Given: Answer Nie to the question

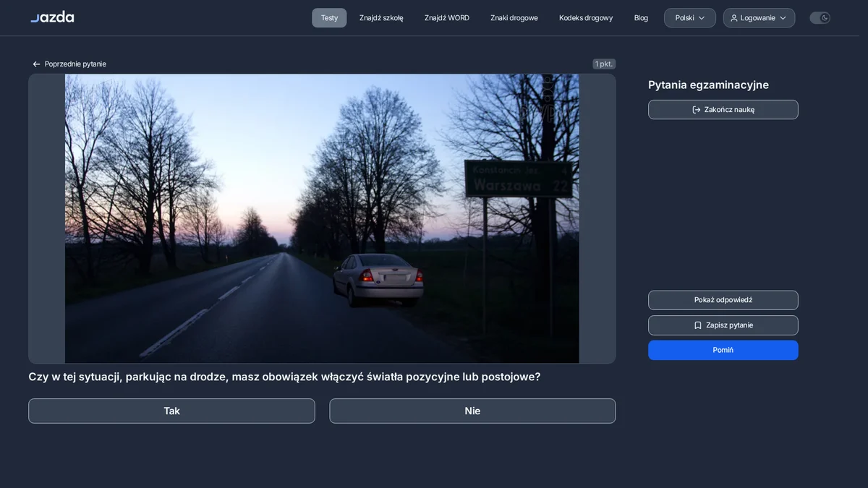Looking at the screenshot, I should coord(472,411).
